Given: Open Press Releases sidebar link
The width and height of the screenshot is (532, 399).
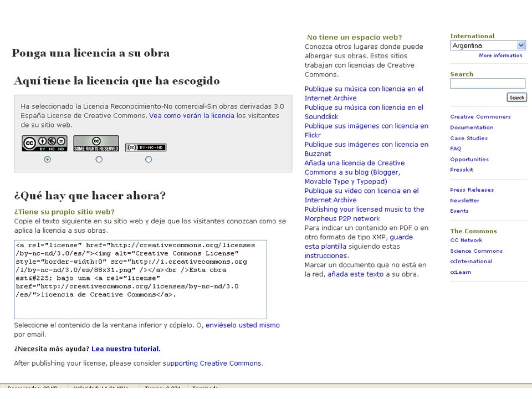Looking at the screenshot, I should [x=472, y=190].
